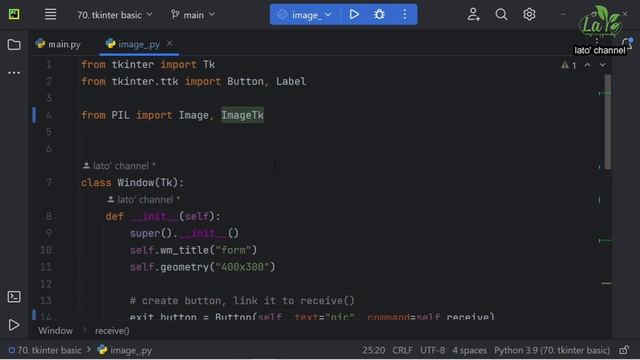Click the editor vertical scrollbar thumb

point(608,122)
